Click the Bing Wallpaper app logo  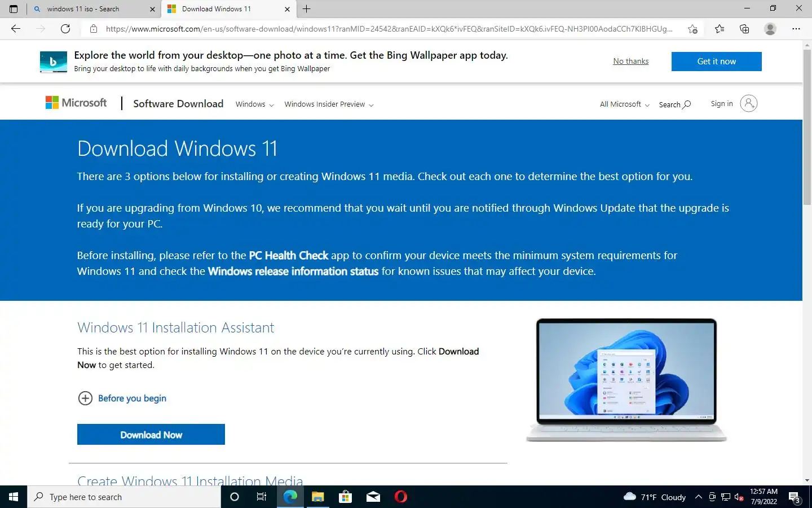point(54,62)
